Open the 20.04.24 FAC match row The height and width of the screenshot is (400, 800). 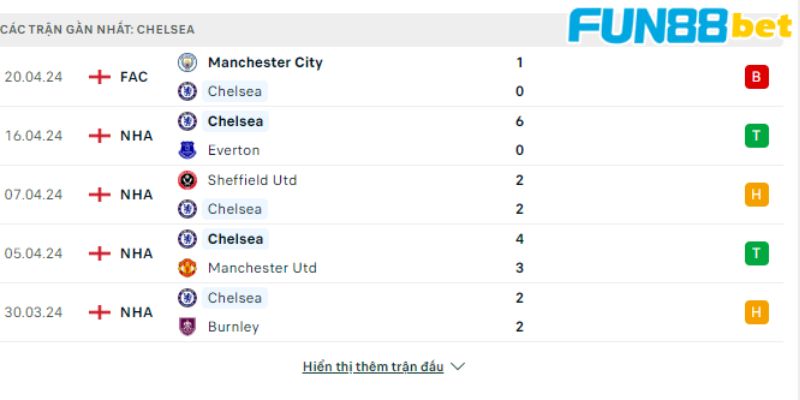(x=391, y=77)
